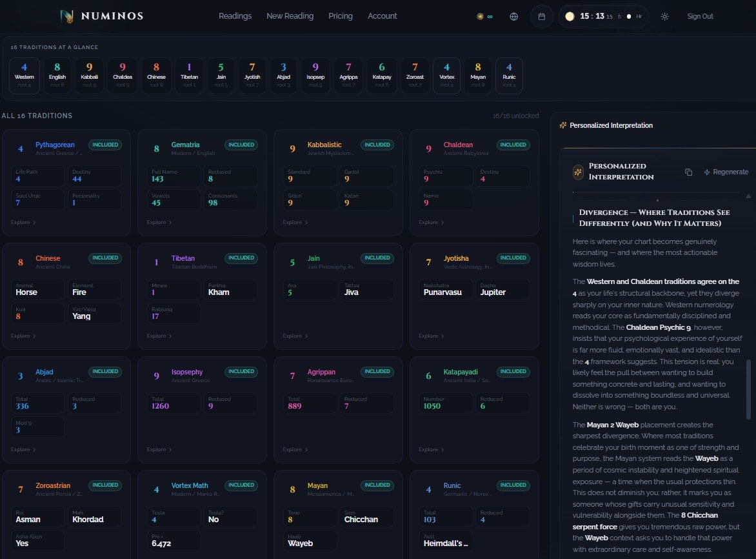The width and height of the screenshot is (756, 559).
Task: Select the Zoroast glance tile
Action: [x=415, y=76]
